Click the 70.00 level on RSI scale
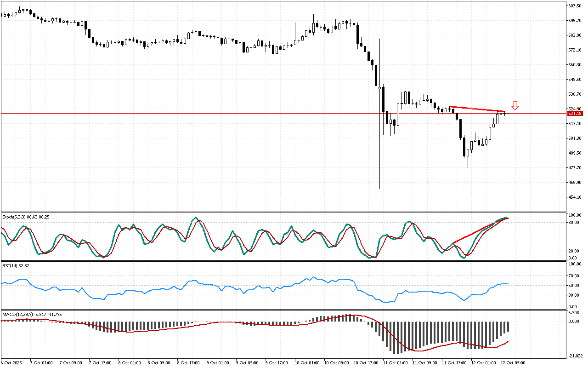 click(x=574, y=276)
